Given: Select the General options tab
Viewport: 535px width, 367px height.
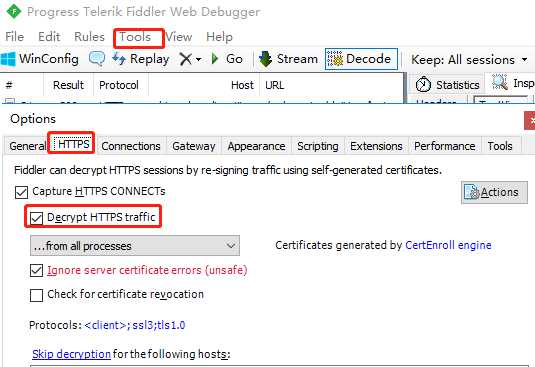Looking at the screenshot, I should point(27,146).
